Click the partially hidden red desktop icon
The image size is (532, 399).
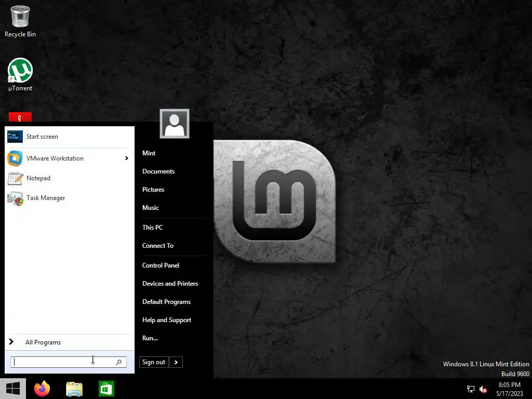tap(20, 117)
